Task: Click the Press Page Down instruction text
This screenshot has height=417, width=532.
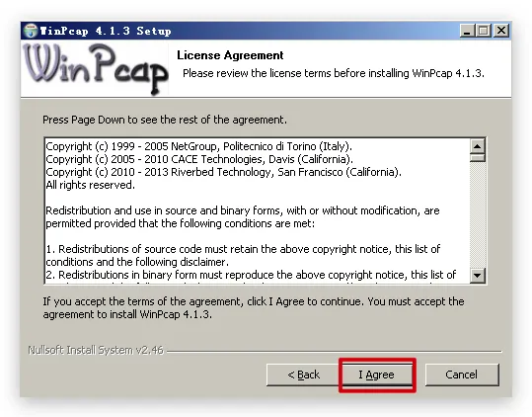Action: (165, 120)
